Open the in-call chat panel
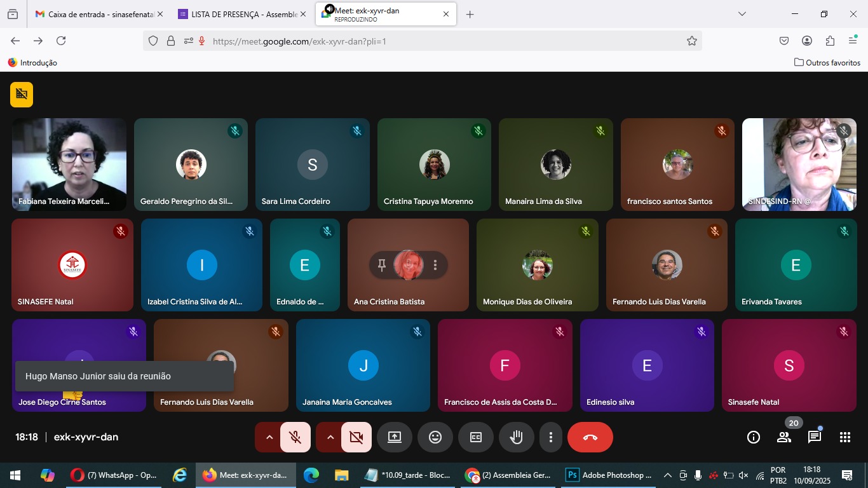Image resolution: width=868 pixels, height=488 pixels. coord(815,437)
